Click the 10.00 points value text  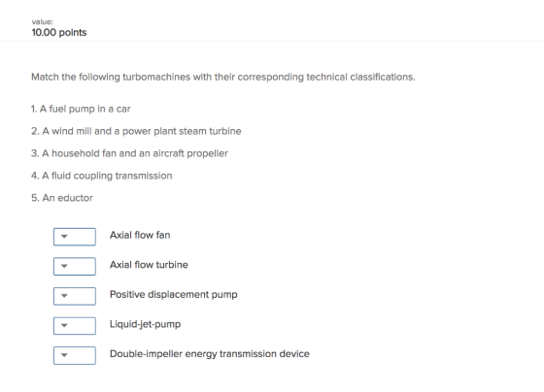59,33
